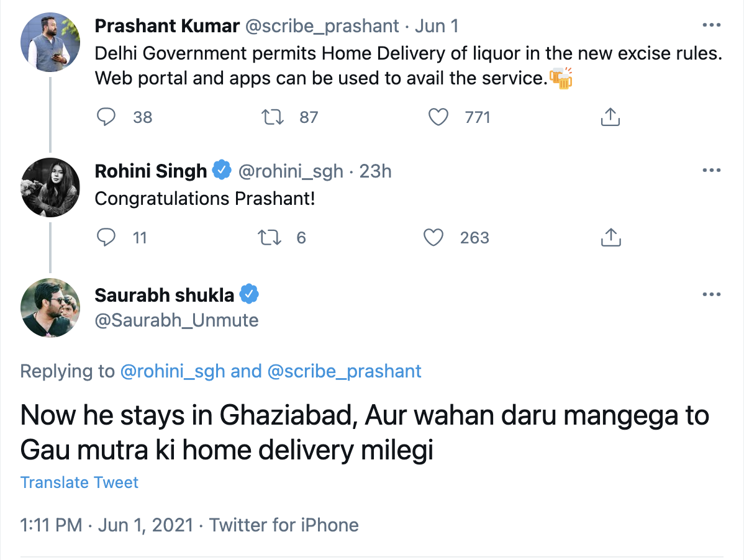Screen dimensions: 744x560
Task: Click the Saurabh shukla display name
Action: [165, 295]
